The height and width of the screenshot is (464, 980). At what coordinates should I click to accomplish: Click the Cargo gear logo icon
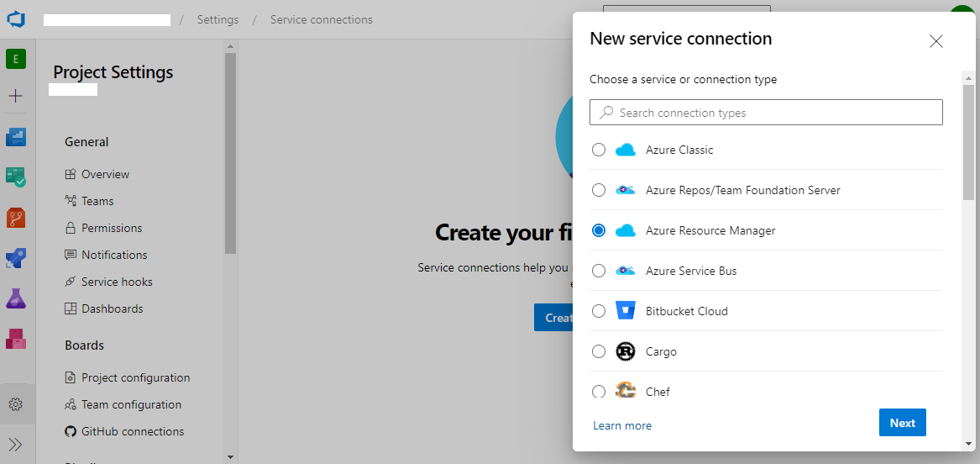pyautogui.click(x=625, y=351)
